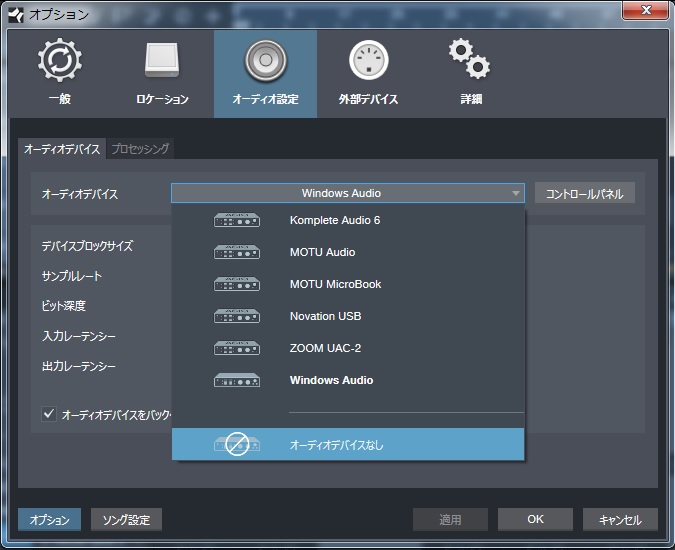Choose the bold Windows Audio list entry
Image resolution: width=675 pixels, height=550 pixels.
click(x=348, y=380)
